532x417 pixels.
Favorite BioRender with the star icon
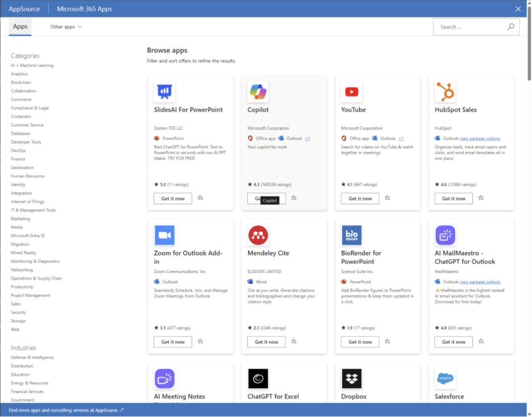388,341
